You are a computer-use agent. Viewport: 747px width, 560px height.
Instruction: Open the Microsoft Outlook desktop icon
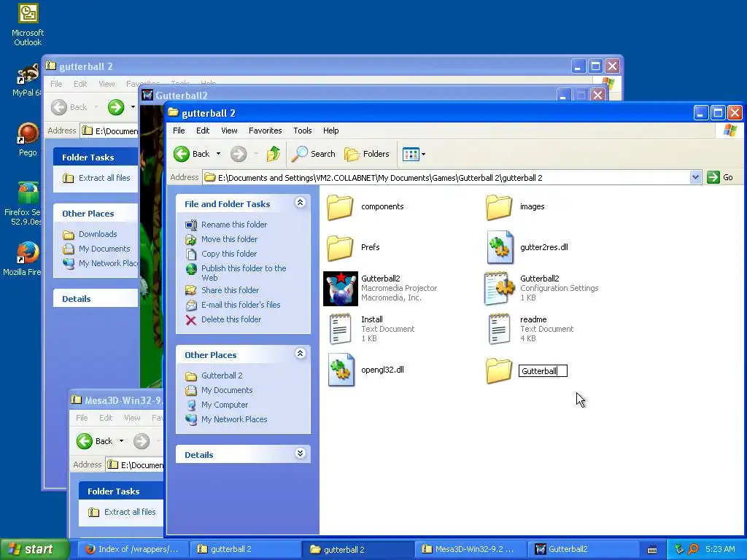pos(28,24)
